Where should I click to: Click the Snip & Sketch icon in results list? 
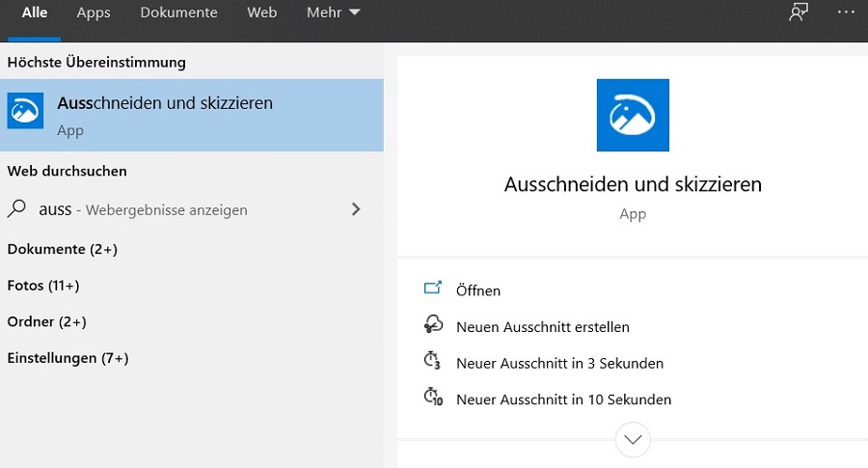pyautogui.click(x=26, y=113)
